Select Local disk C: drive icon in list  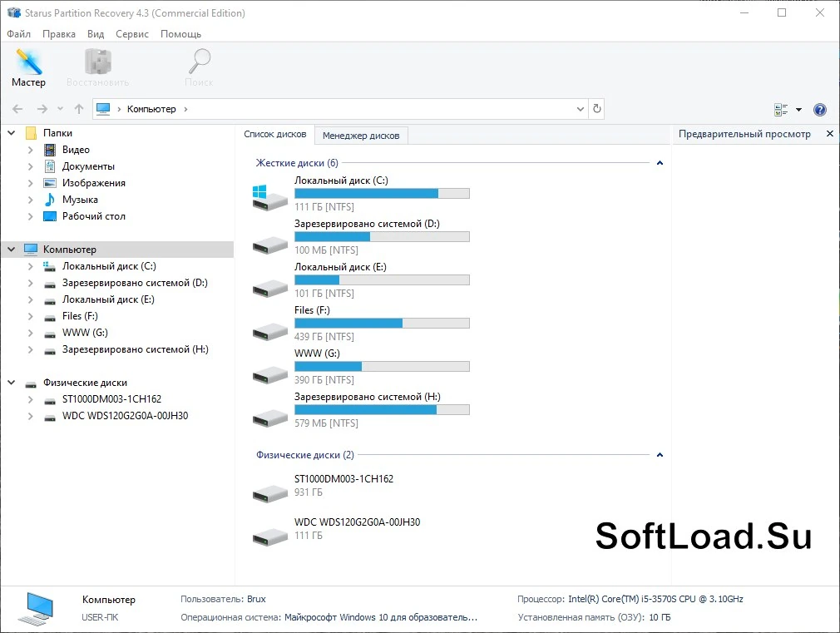tap(270, 196)
